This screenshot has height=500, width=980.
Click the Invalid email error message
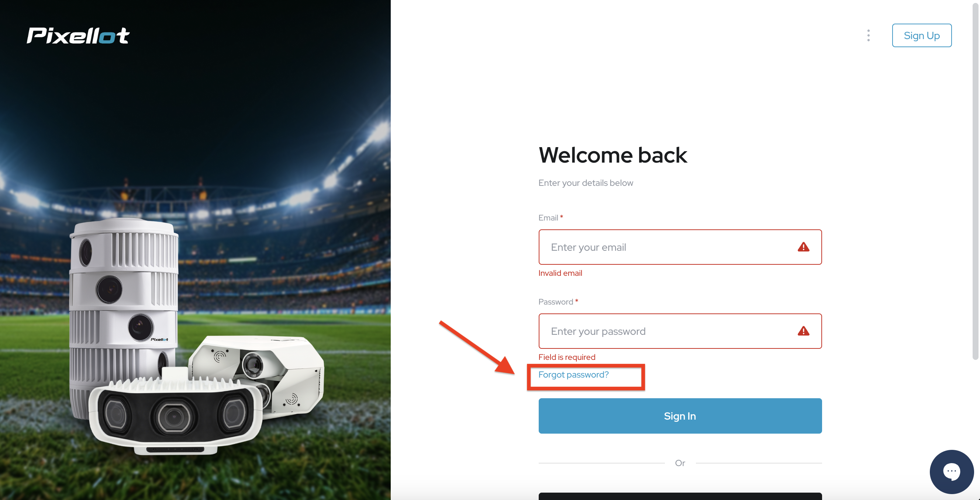click(560, 273)
